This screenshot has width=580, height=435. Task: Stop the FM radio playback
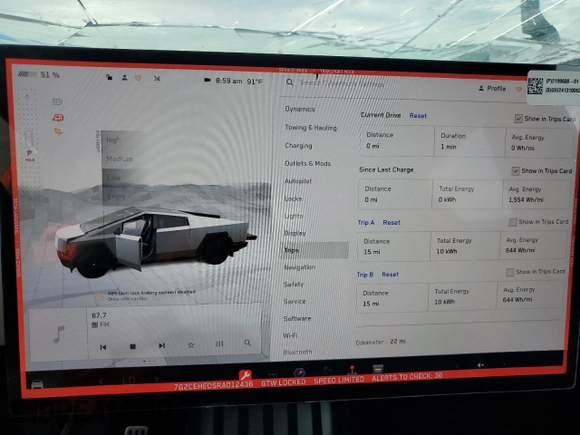click(x=133, y=346)
